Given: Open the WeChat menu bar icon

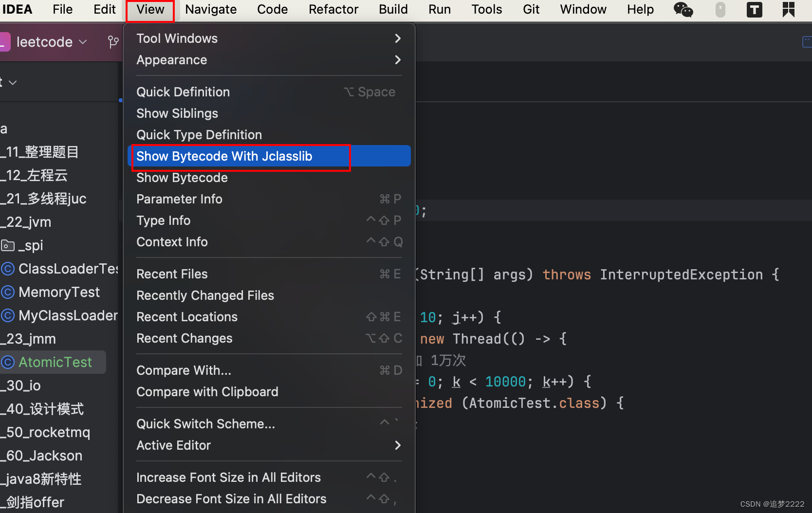Looking at the screenshot, I should [683, 10].
